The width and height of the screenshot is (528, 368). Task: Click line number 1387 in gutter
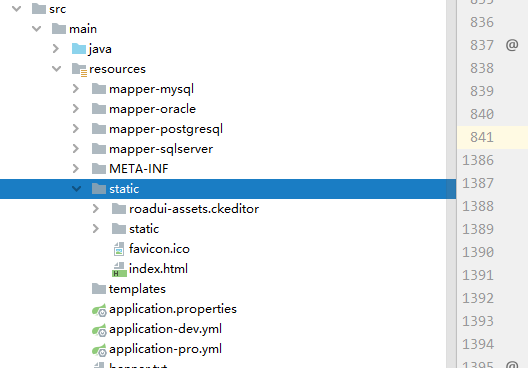tap(478, 183)
